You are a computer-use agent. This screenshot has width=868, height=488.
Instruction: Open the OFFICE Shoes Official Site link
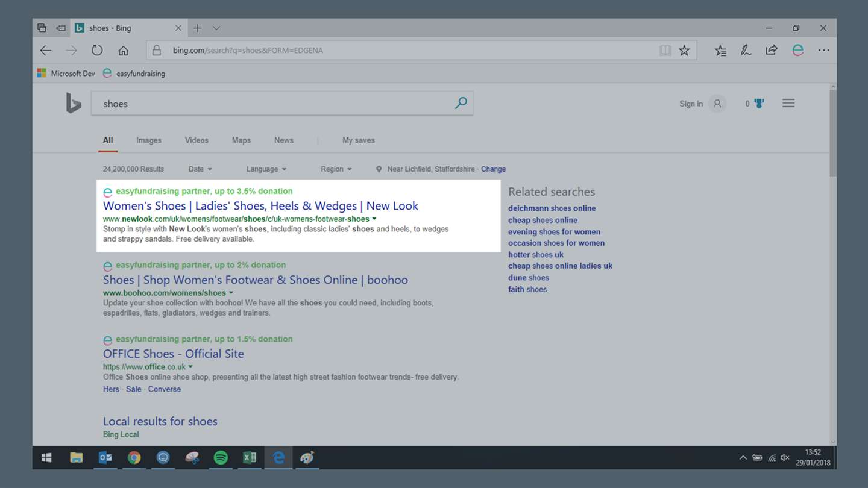174,354
